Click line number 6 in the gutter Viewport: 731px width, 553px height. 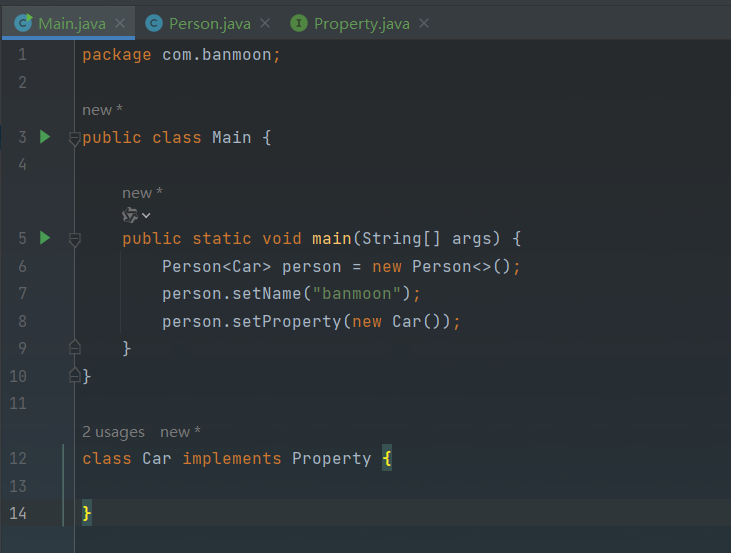click(x=22, y=266)
